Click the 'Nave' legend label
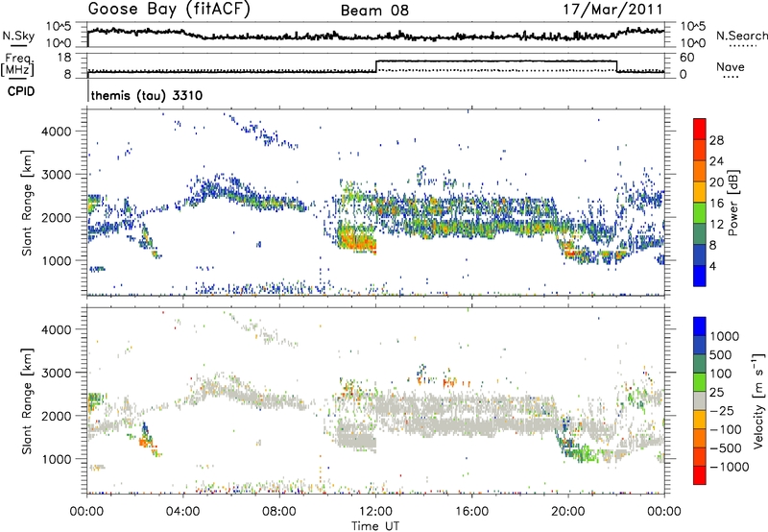Viewport: 768px width, 532px height. click(x=731, y=66)
